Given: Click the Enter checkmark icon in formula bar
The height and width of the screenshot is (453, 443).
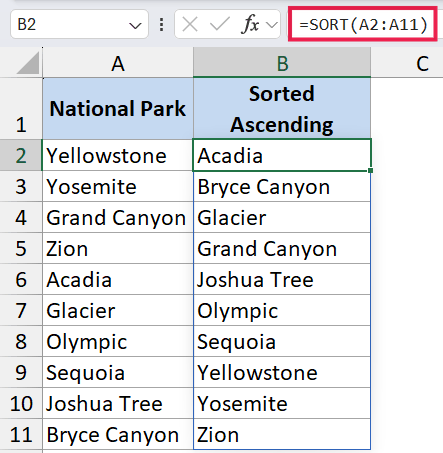Looking at the screenshot, I should coord(220,25).
